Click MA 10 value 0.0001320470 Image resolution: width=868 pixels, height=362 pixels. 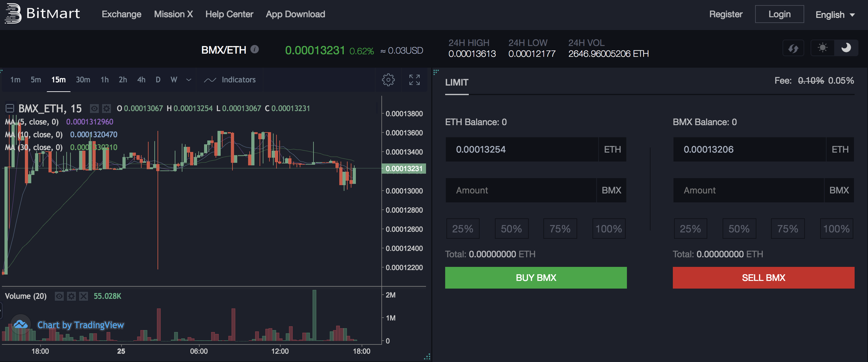(94, 135)
